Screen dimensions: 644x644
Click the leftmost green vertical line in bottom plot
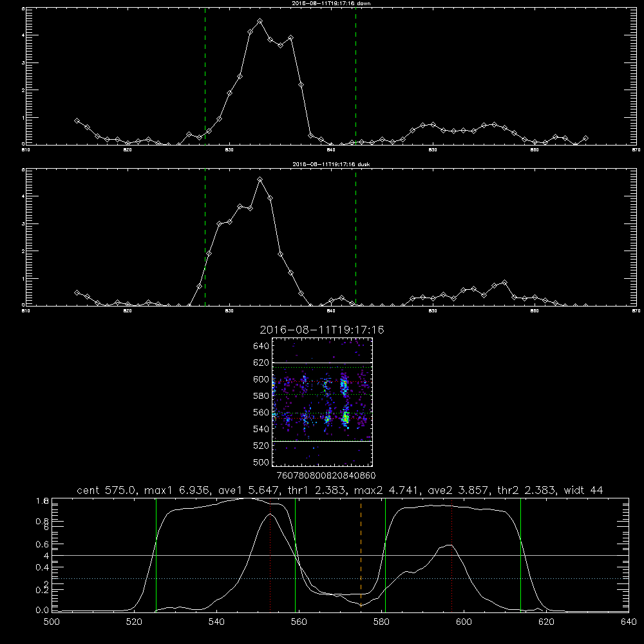pos(156,554)
